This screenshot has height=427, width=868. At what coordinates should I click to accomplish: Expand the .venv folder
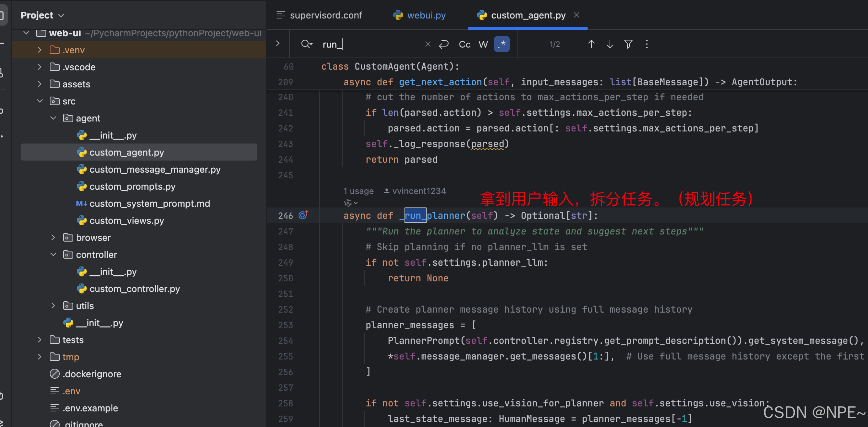(x=40, y=50)
